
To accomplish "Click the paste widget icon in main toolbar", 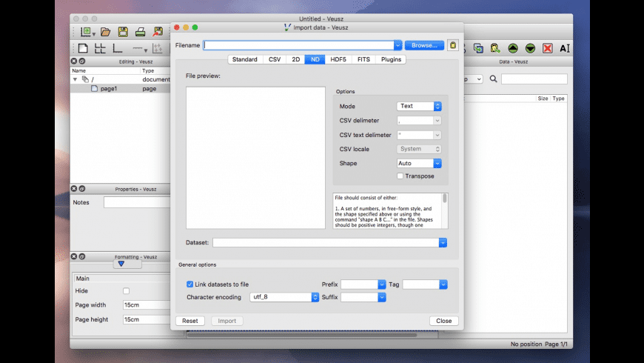I will point(495,48).
